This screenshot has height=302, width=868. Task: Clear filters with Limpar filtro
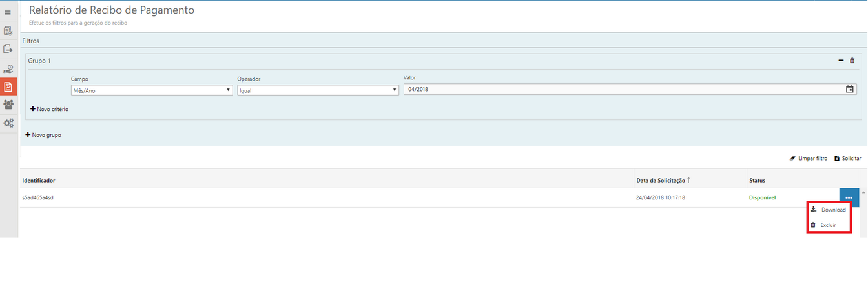click(x=809, y=158)
